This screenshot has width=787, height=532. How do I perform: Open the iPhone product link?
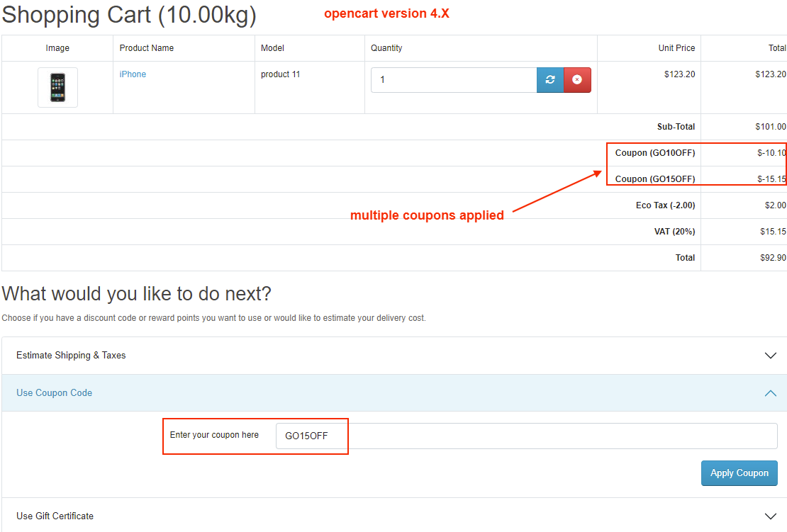(133, 74)
